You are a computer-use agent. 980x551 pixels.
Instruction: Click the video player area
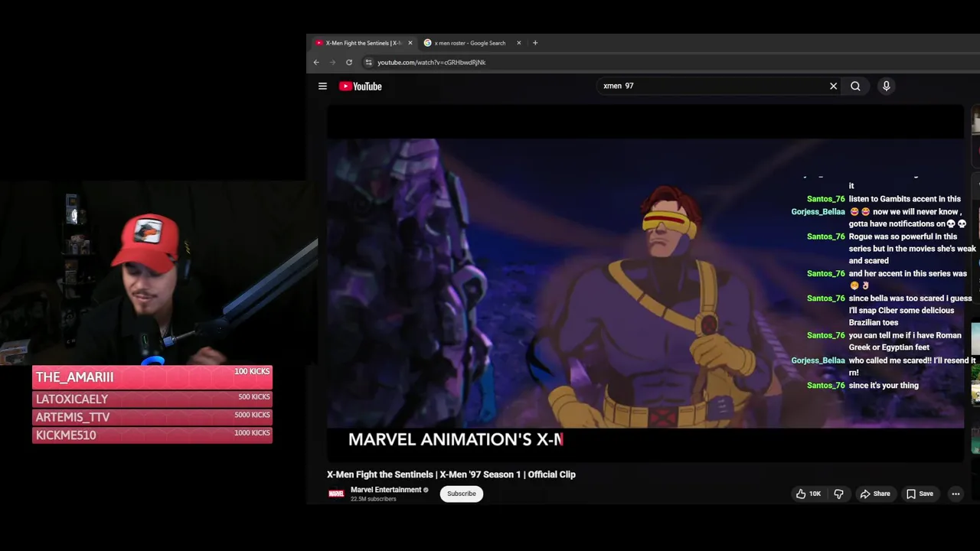645,283
